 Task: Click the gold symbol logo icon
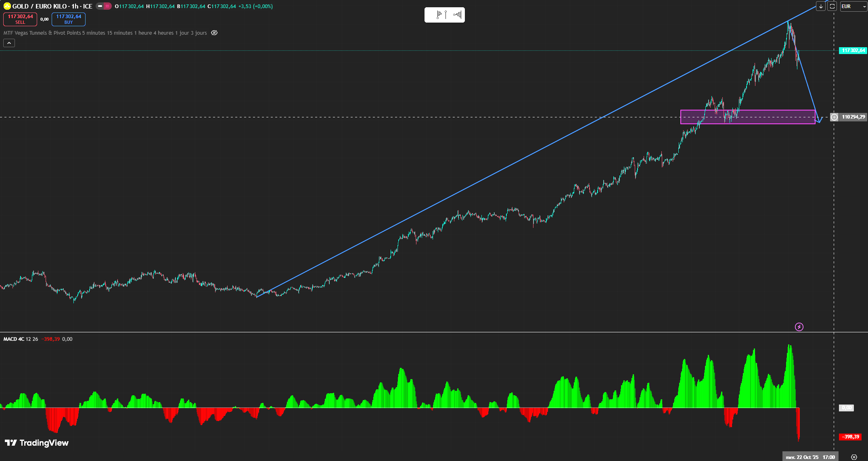(7, 6)
